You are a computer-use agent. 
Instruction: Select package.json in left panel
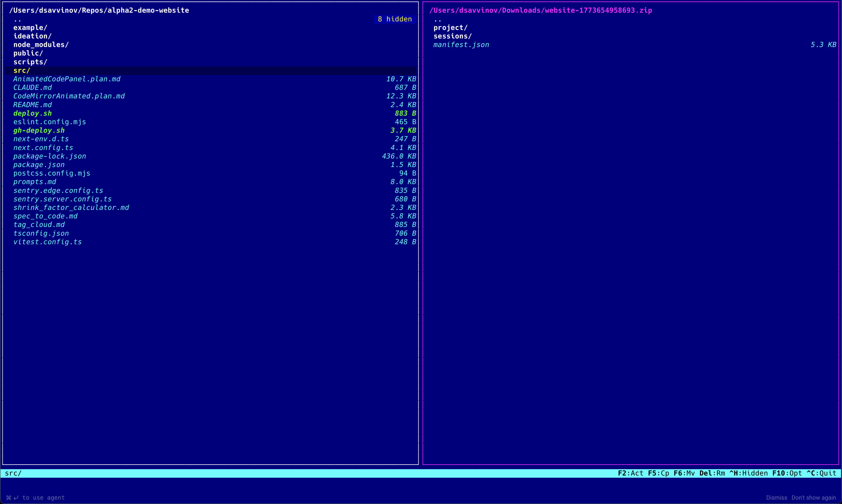[x=39, y=165]
